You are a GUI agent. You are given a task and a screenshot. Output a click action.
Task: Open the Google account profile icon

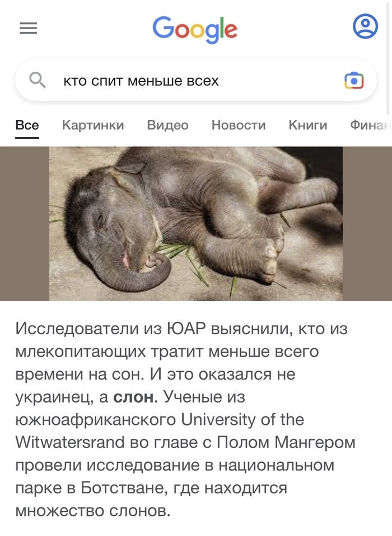pos(365,26)
